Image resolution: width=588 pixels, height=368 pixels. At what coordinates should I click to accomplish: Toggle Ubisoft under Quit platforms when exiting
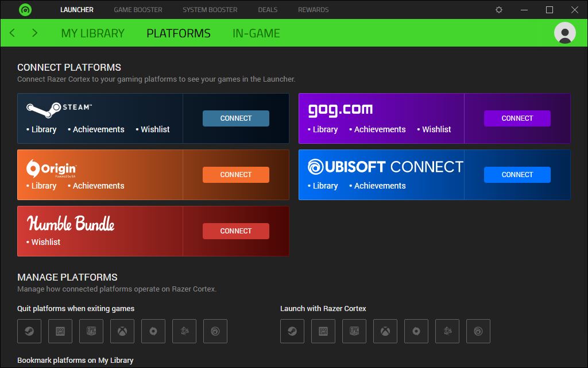[215, 331]
